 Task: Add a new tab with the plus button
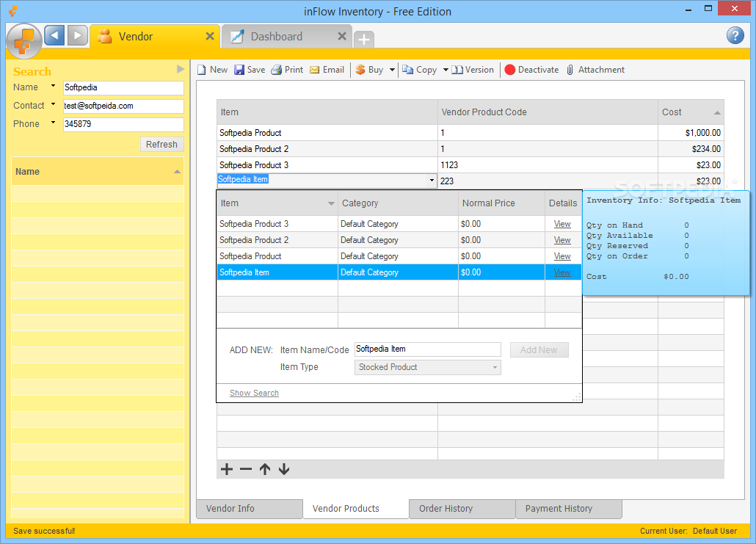[364, 39]
